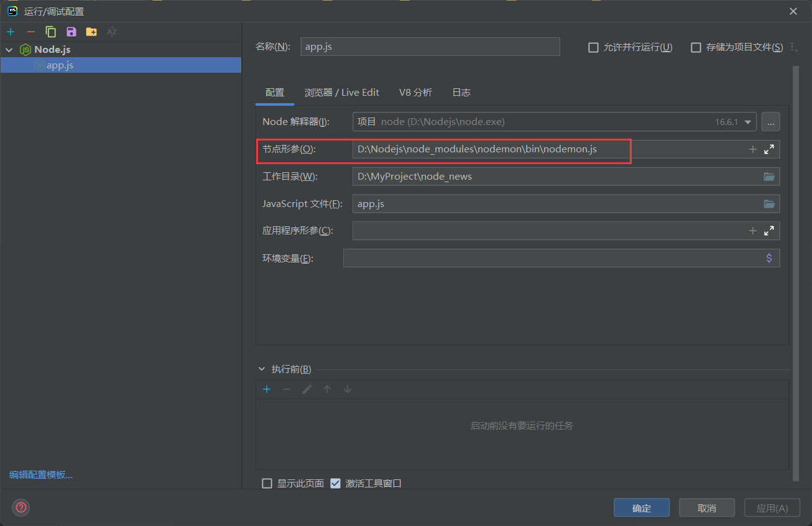Open the 编辑配置模板 link
Viewport: 812px width, 526px height.
pos(41,474)
